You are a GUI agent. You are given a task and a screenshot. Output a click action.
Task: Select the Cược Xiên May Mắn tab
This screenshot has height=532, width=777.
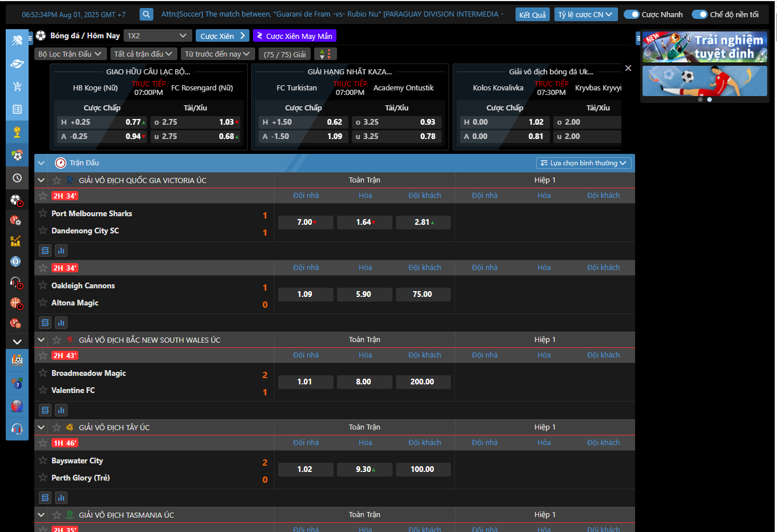[294, 36]
